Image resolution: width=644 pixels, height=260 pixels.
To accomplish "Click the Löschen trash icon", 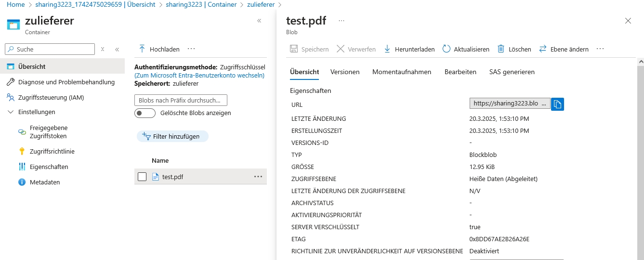I will coord(501,49).
